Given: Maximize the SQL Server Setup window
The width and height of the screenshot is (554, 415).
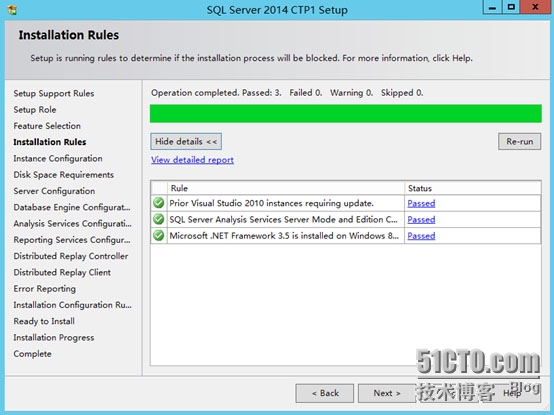Looking at the screenshot, I should tap(511, 7).
